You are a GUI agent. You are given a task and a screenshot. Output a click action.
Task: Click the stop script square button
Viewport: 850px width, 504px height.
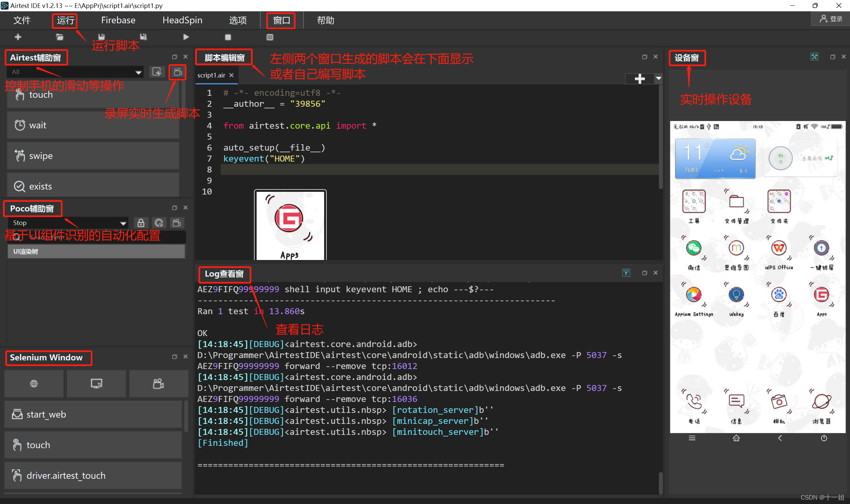(x=228, y=37)
